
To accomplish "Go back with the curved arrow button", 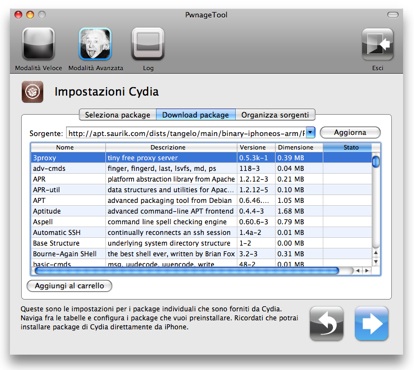I will click(x=326, y=324).
